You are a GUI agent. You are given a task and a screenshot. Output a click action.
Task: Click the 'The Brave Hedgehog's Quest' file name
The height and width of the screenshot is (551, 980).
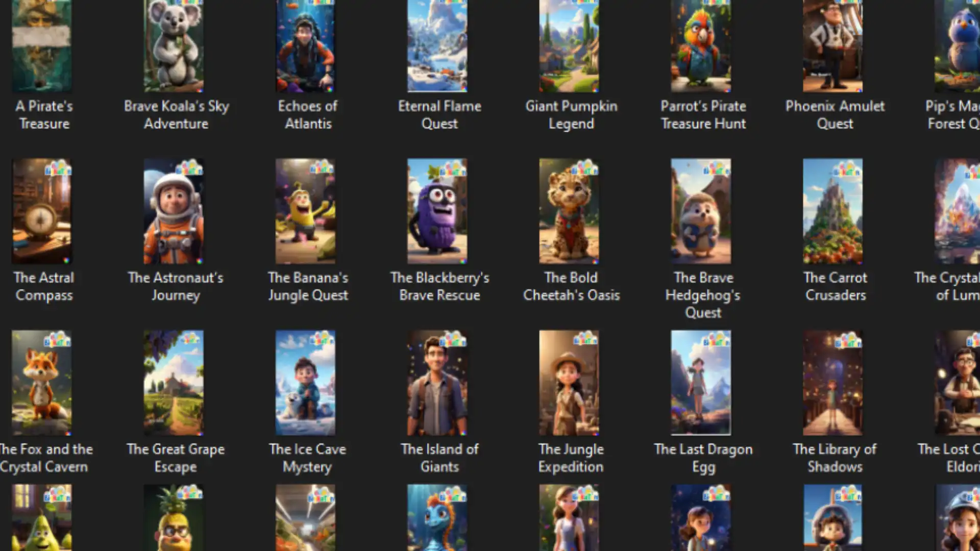point(703,295)
